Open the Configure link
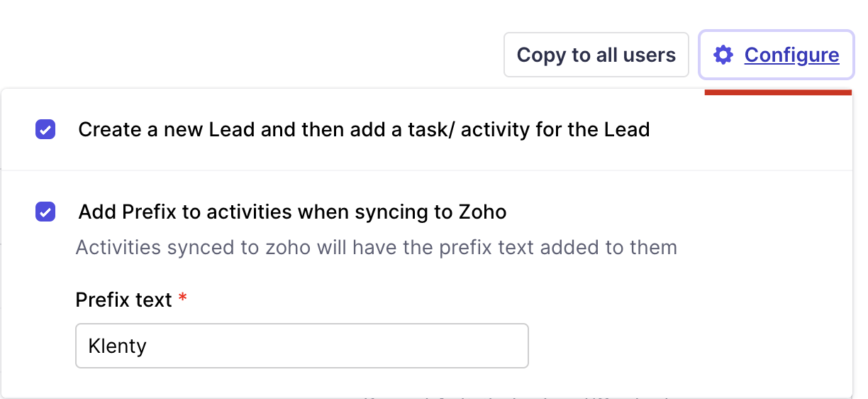The width and height of the screenshot is (868, 399). (x=791, y=55)
